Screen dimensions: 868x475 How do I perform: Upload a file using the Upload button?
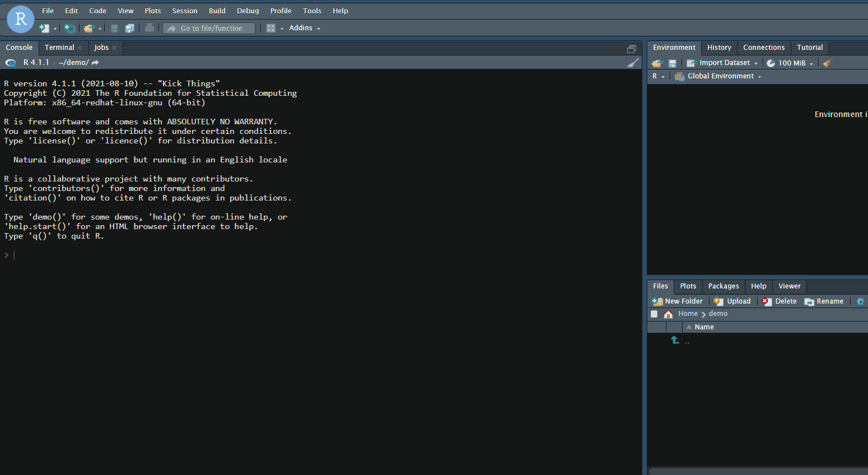[732, 301]
